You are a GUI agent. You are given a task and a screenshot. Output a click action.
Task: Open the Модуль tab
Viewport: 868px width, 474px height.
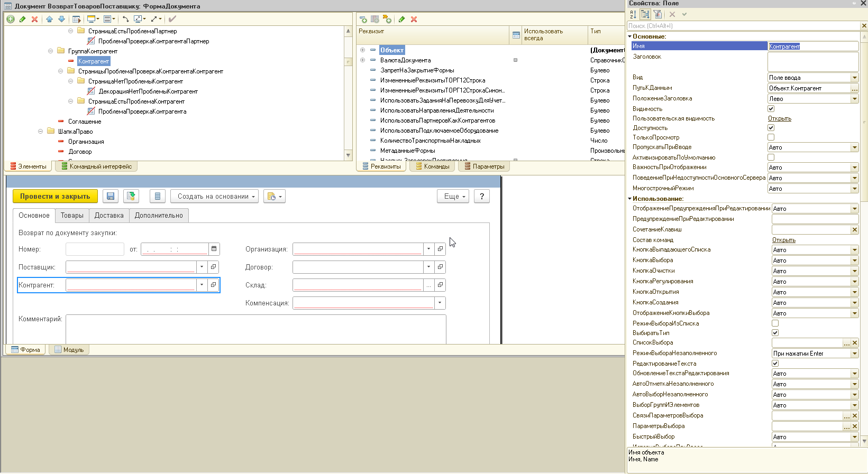click(69, 350)
